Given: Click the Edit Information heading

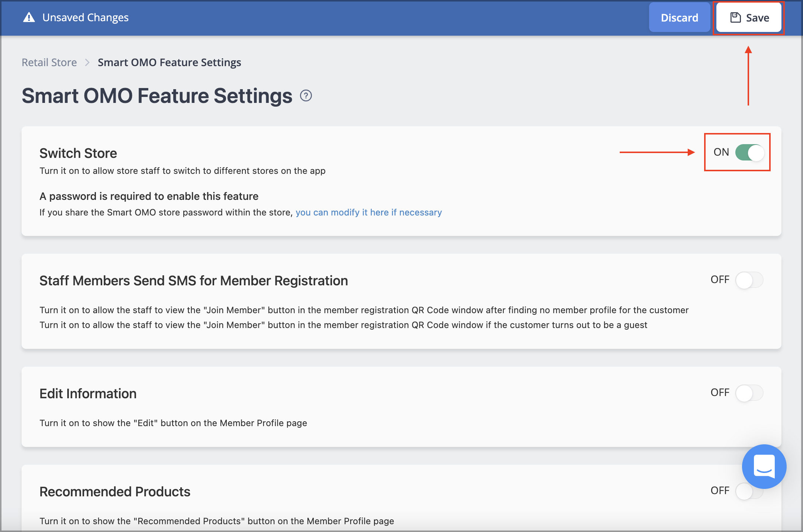Looking at the screenshot, I should tap(88, 393).
